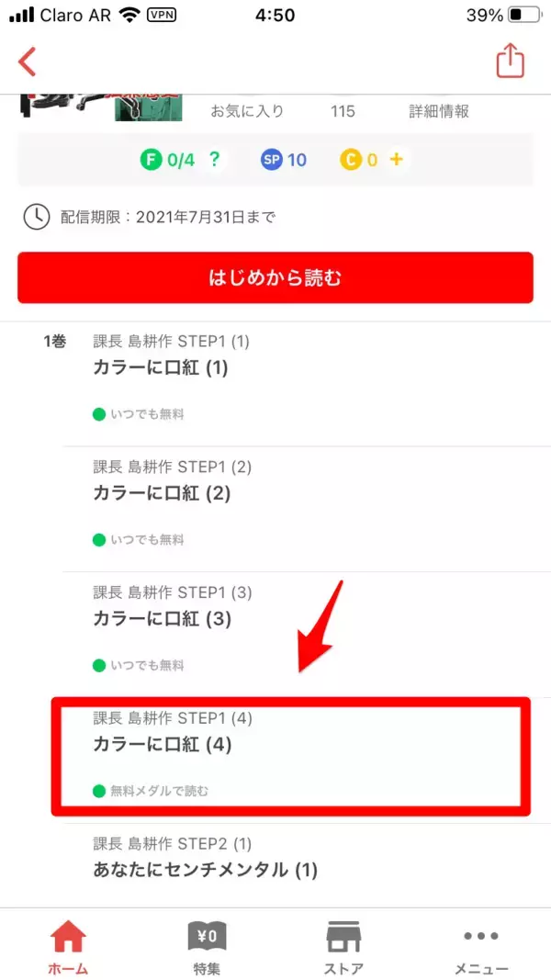Tap the green F free medal icon

tap(151, 160)
